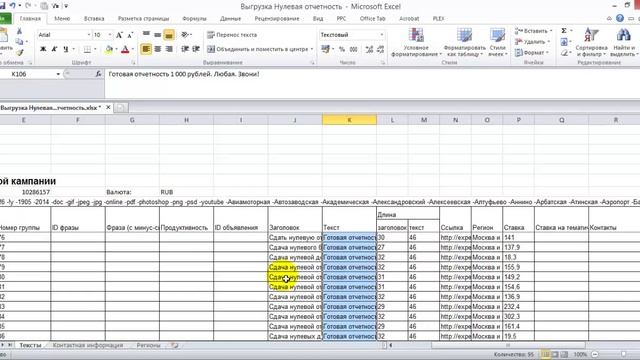Click the formula bar text field
Viewport: 640px width, 360px height.
click(371, 84)
